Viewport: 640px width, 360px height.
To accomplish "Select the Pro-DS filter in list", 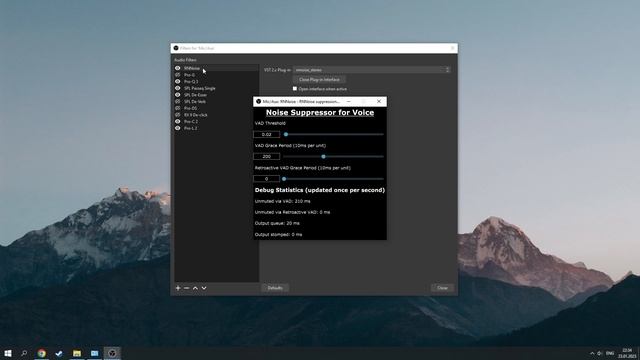I will pyautogui.click(x=217, y=108).
